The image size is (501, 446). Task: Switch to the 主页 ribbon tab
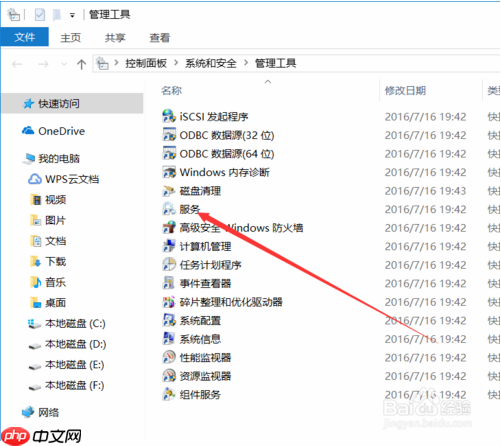pos(70,38)
